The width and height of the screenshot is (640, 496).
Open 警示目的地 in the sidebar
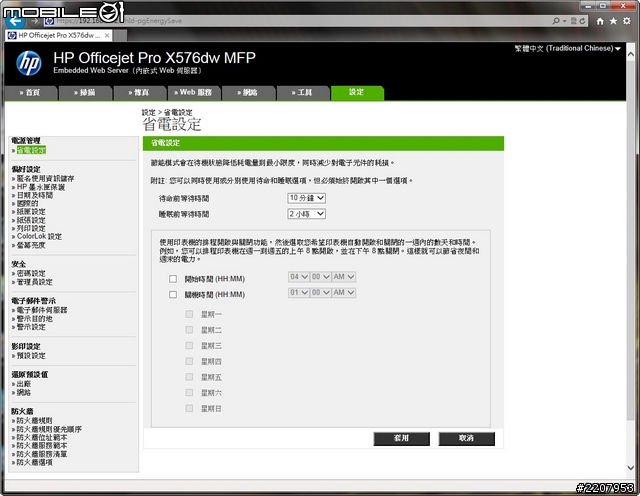pos(35,318)
